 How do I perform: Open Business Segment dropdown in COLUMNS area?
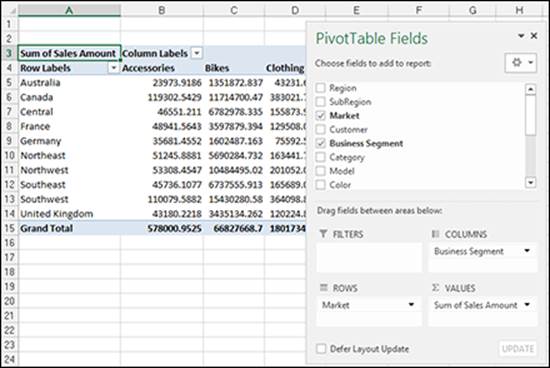coord(527,251)
